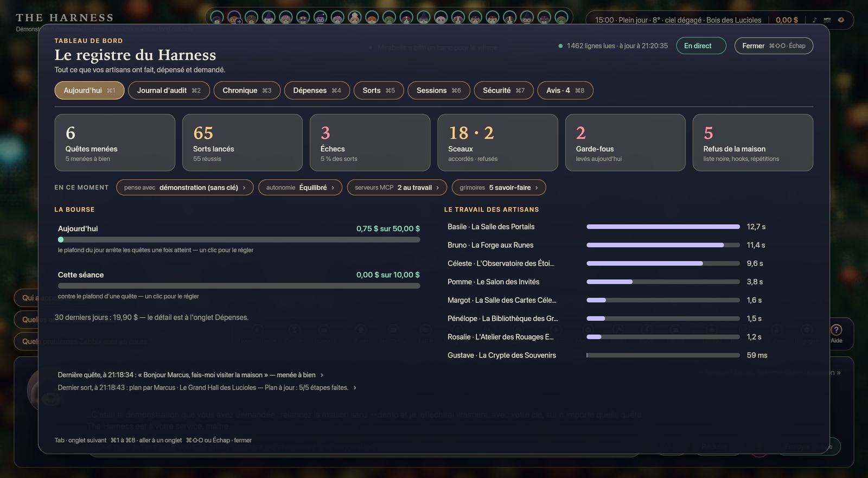Screen dimensions: 868x478
Task: Expand the serveurs MCP "2 au travail" chip
Action: click(x=397, y=188)
